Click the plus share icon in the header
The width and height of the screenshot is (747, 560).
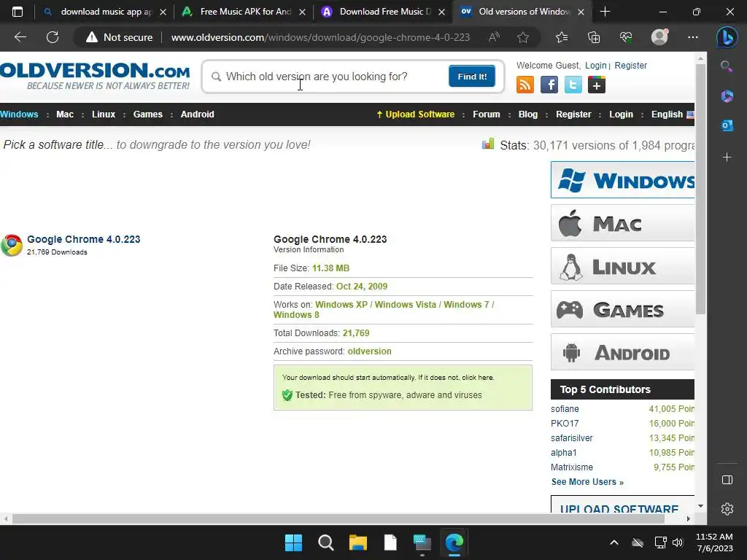597,85
